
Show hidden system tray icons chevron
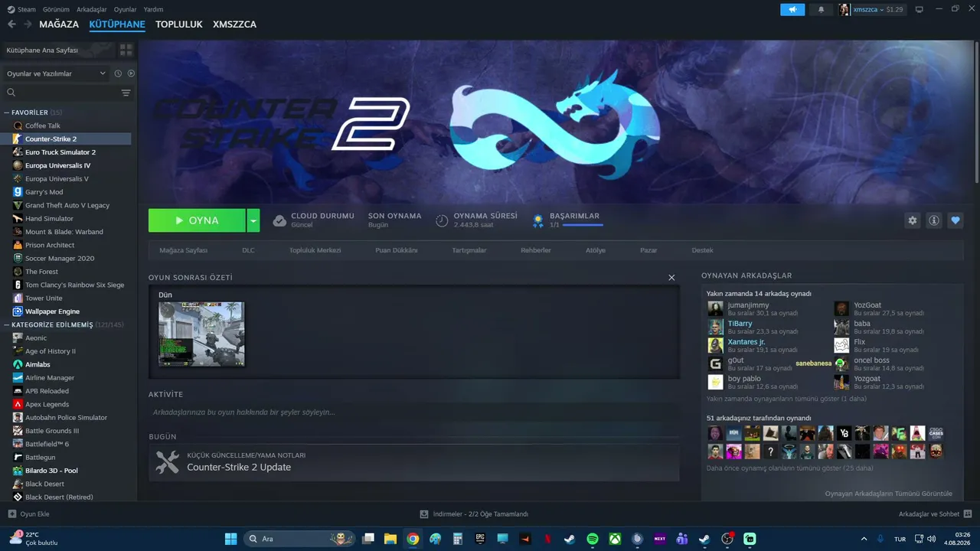click(864, 539)
